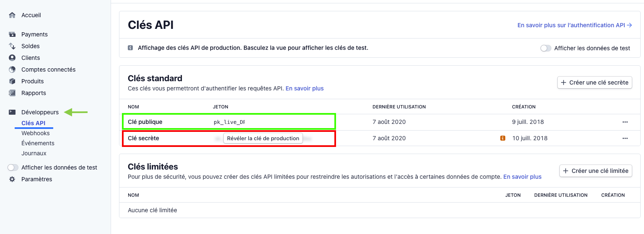Click the Accueil home icon
644x234 pixels.
[12, 15]
